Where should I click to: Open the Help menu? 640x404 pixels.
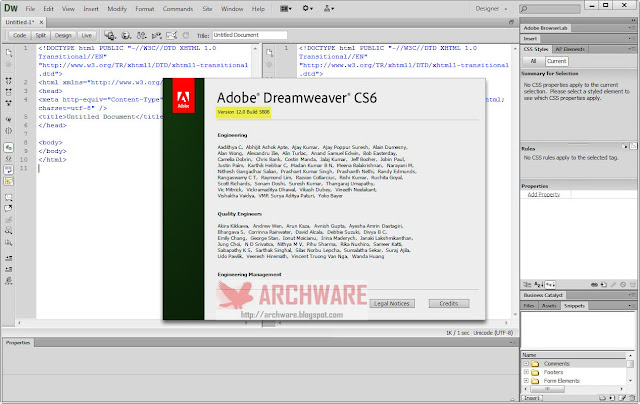tap(258, 9)
